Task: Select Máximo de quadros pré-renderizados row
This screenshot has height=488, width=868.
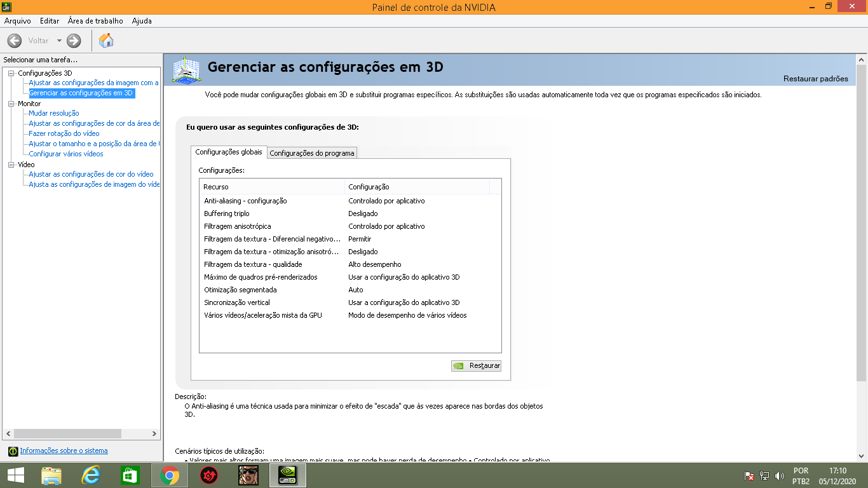Action: (x=350, y=277)
